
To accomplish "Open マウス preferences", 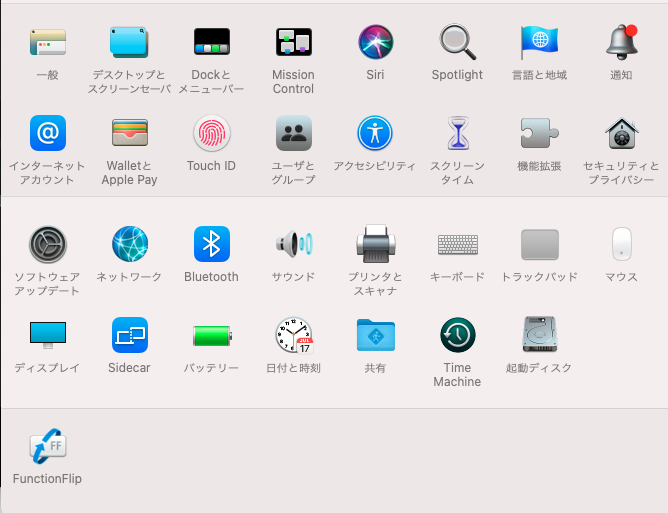I will click(x=622, y=244).
